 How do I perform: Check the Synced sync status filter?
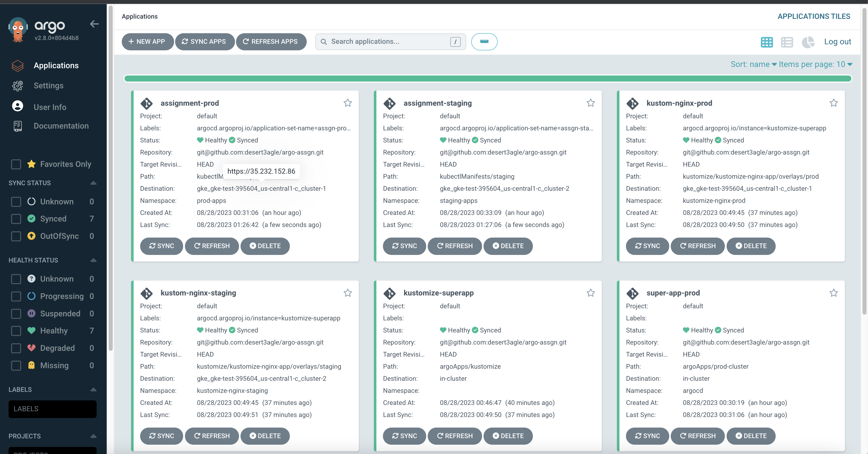(x=16, y=219)
